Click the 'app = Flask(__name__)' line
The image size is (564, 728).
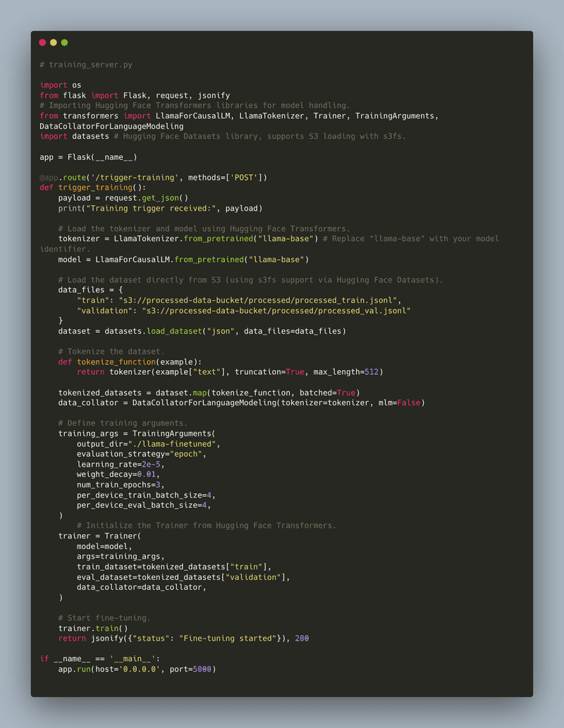[88, 157]
